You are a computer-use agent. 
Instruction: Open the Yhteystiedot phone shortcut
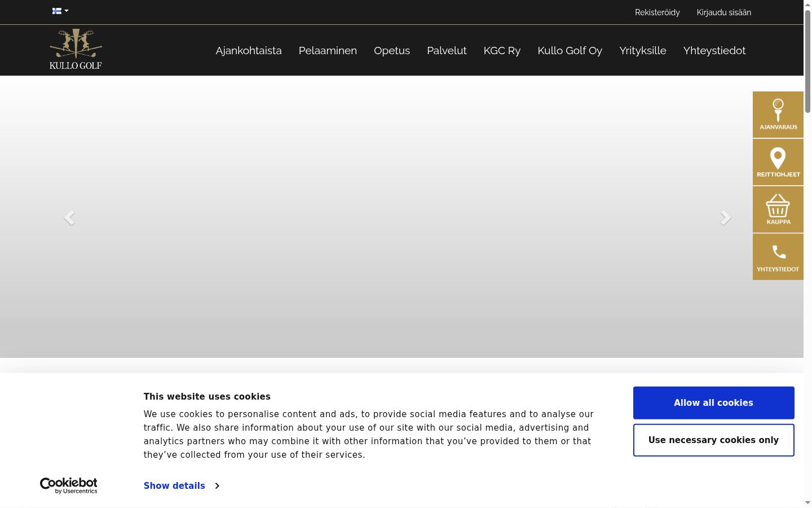pyautogui.click(x=778, y=257)
